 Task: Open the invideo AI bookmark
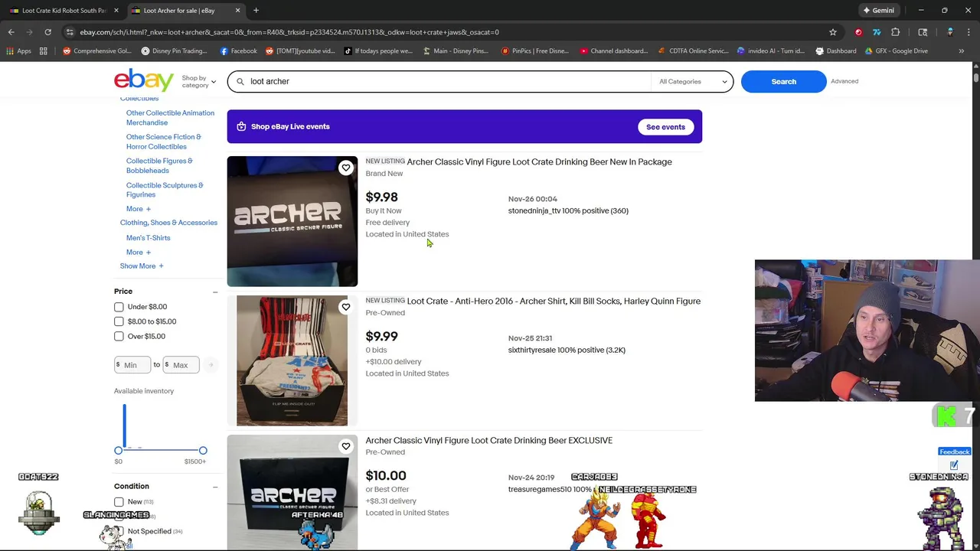pyautogui.click(x=771, y=51)
